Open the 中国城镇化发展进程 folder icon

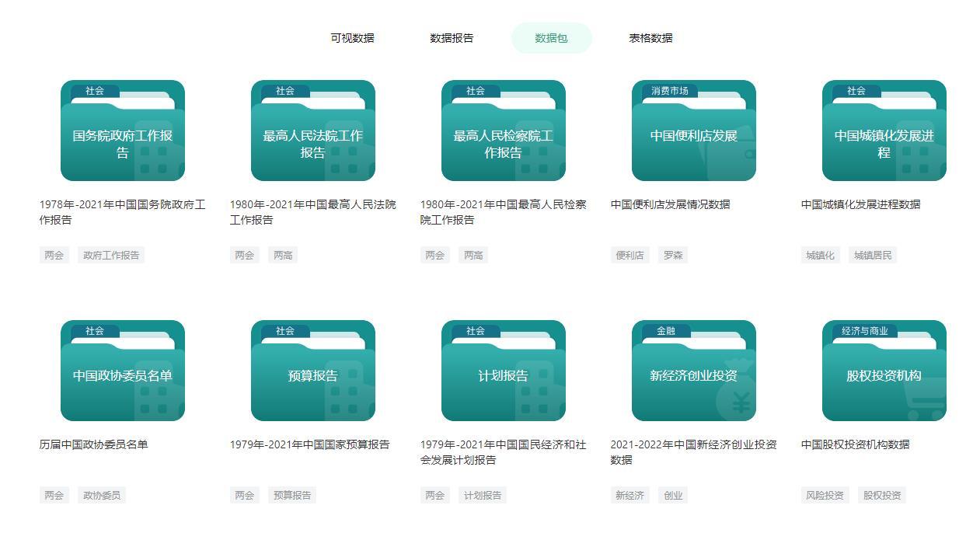coord(884,131)
